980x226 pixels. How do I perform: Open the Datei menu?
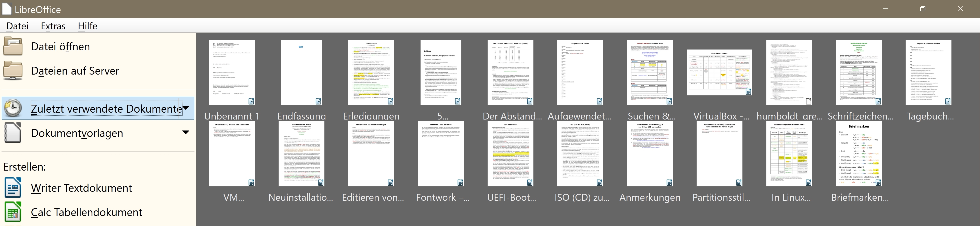click(18, 26)
